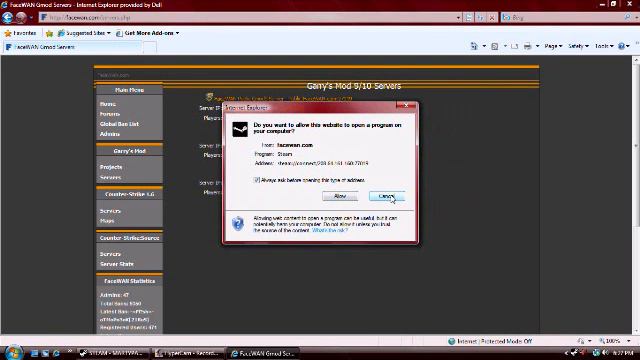Open Projects link under Garry's Mod
640x360 pixels.
pyautogui.click(x=111, y=167)
